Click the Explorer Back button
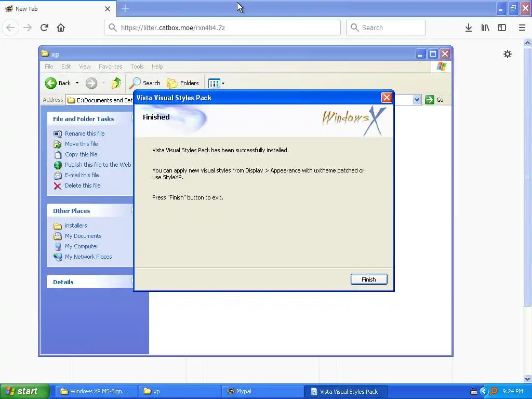This screenshot has height=399, width=532. [x=58, y=83]
